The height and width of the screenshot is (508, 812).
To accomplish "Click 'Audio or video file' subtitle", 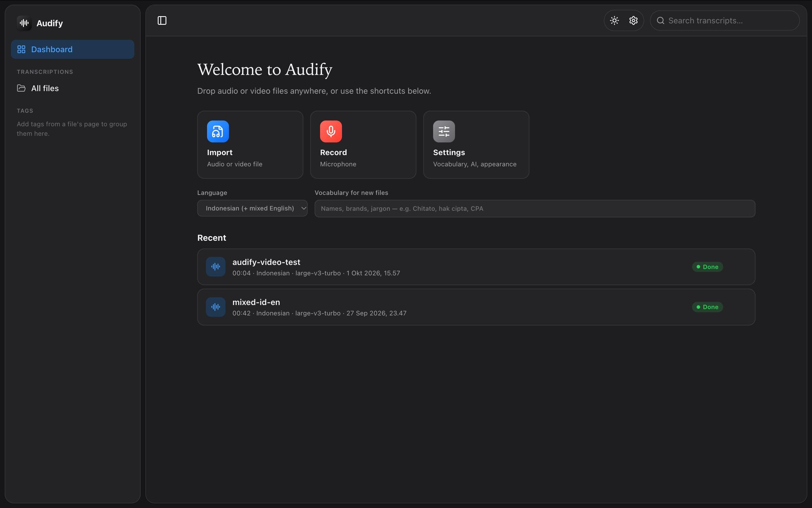I will click(234, 164).
